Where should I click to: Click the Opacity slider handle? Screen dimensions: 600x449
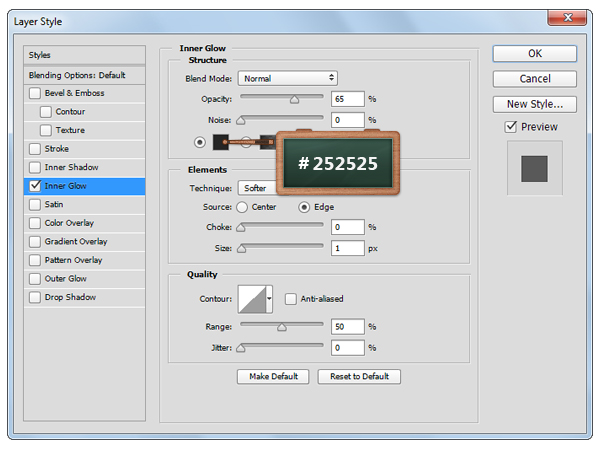[x=294, y=100]
